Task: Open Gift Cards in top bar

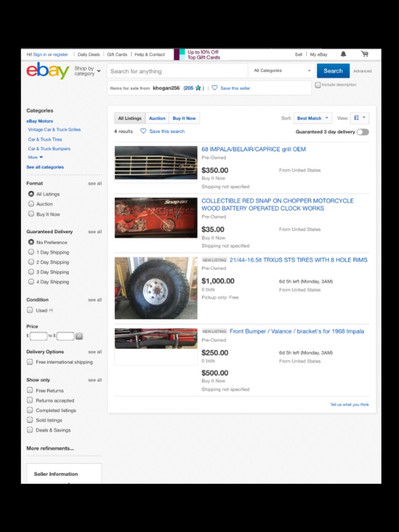Action: (117, 54)
